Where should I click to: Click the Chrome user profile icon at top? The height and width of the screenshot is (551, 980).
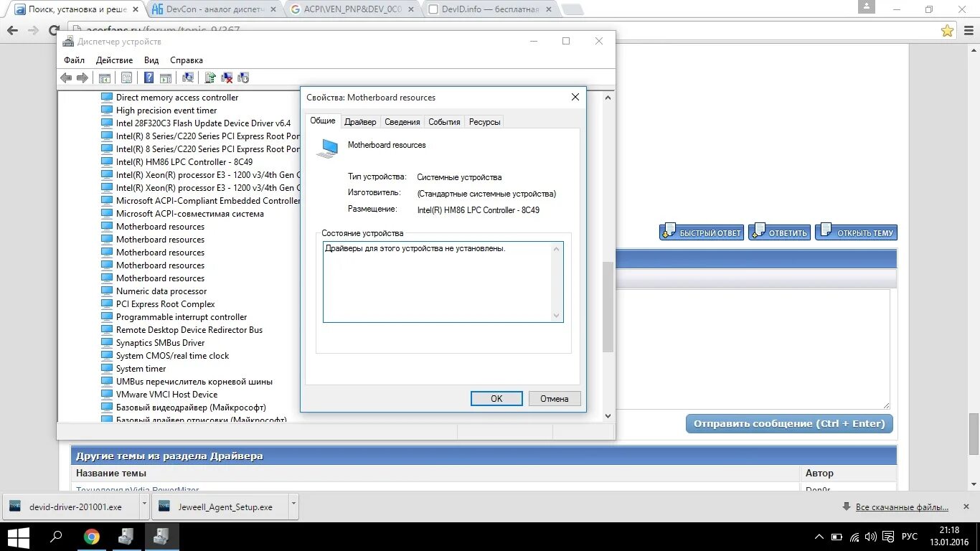tap(867, 8)
